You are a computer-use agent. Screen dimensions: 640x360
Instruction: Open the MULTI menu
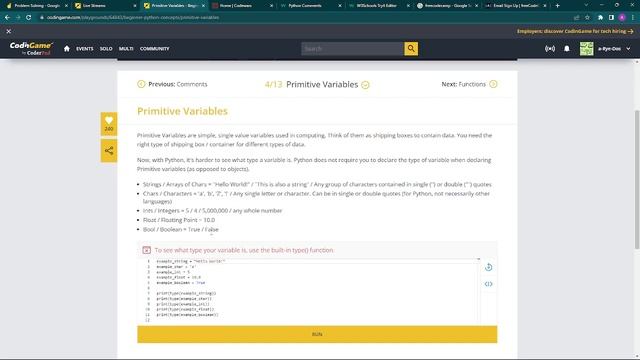click(x=126, y=49)
